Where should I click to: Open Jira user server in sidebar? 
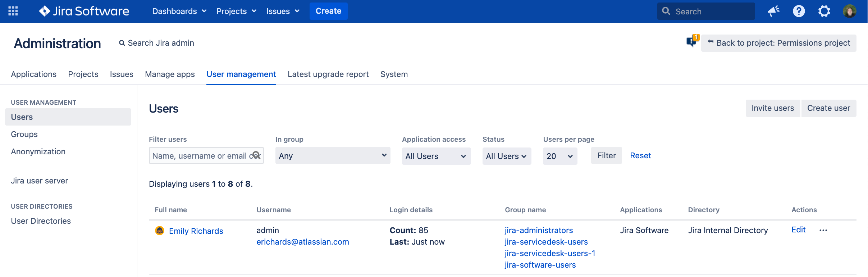(40, 181)
